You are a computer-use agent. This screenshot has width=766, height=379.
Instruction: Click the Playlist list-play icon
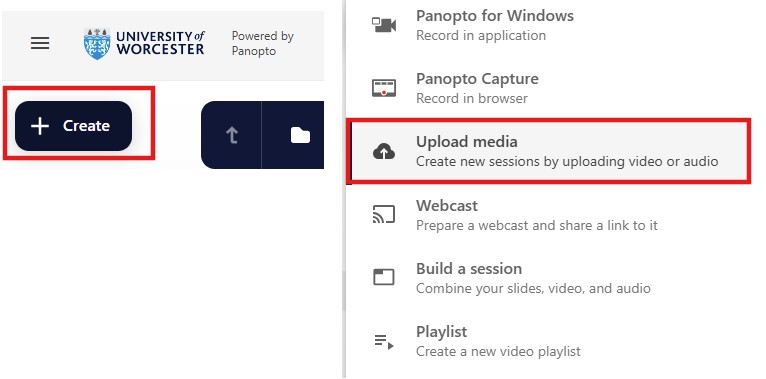point(384,341)
